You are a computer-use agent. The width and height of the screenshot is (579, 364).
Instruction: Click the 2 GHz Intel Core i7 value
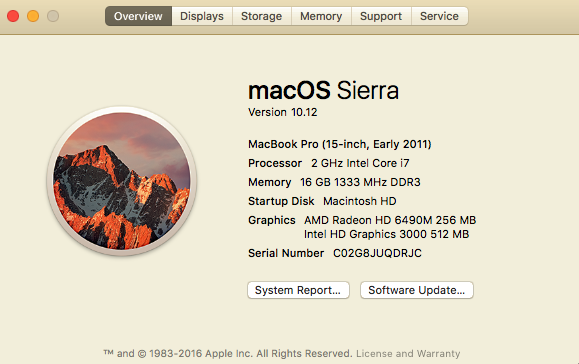[x=360, y=163]
